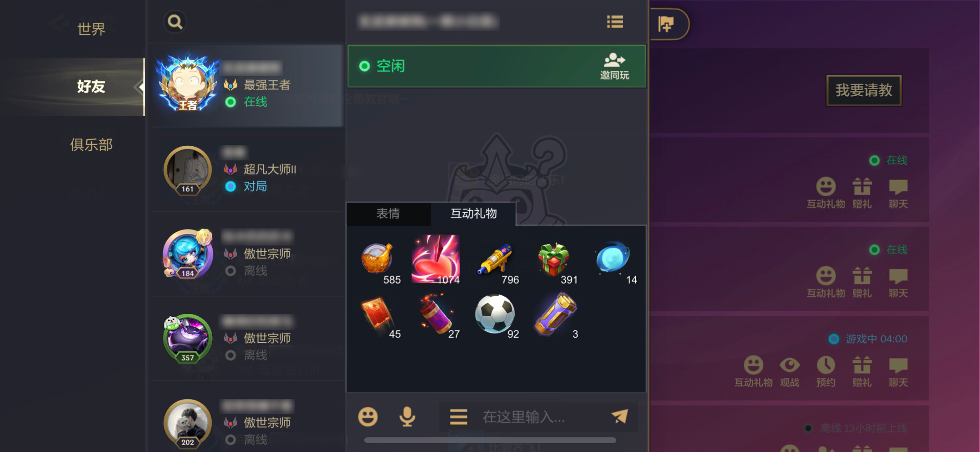980x452 pixels.
Task: Expand the quick-phrases hamburger menu
Action: click(x=458, y=417)
